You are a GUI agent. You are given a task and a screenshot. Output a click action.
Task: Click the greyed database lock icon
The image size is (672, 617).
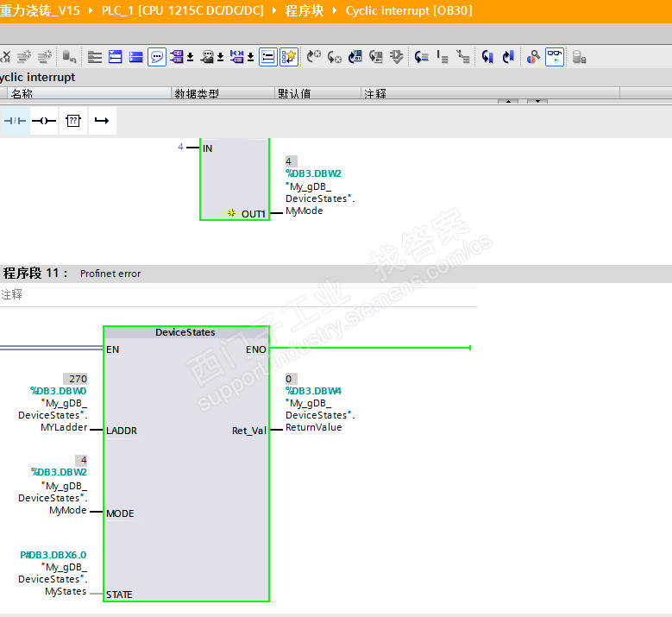(x=579, y=57)
